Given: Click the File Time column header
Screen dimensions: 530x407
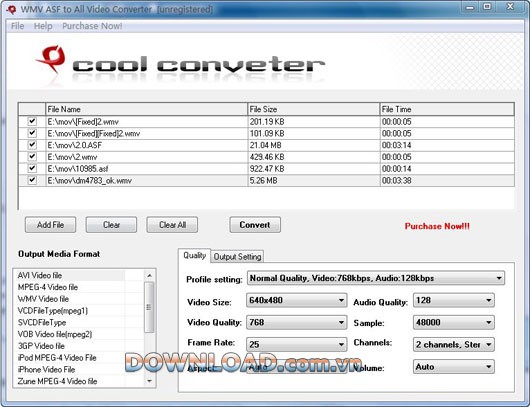Looking at the screenshot, I should (447, 109).
